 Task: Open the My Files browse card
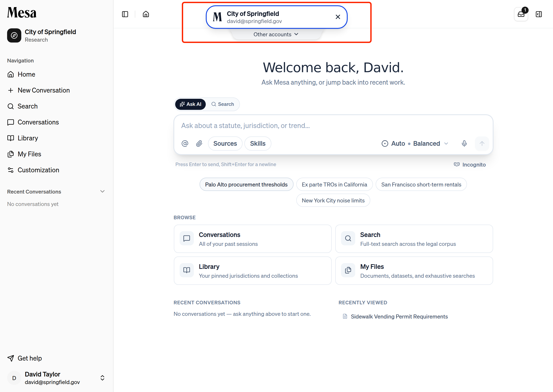414,271
